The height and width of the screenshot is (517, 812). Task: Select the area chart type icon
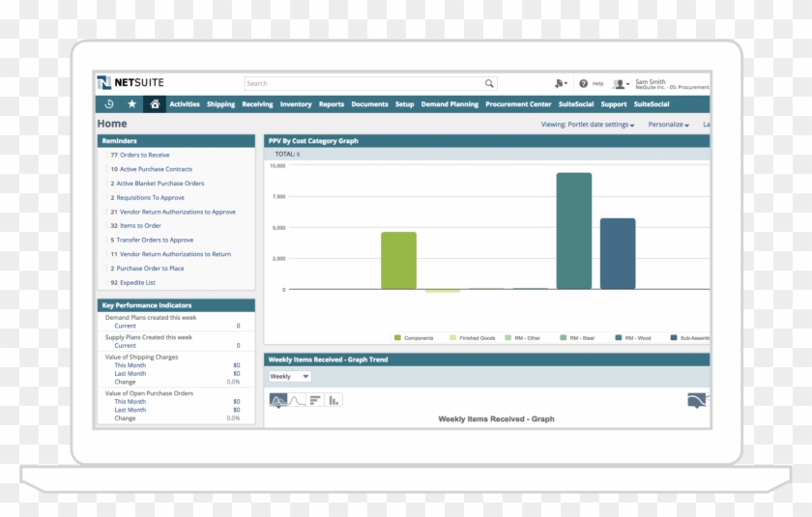[277, 400]
